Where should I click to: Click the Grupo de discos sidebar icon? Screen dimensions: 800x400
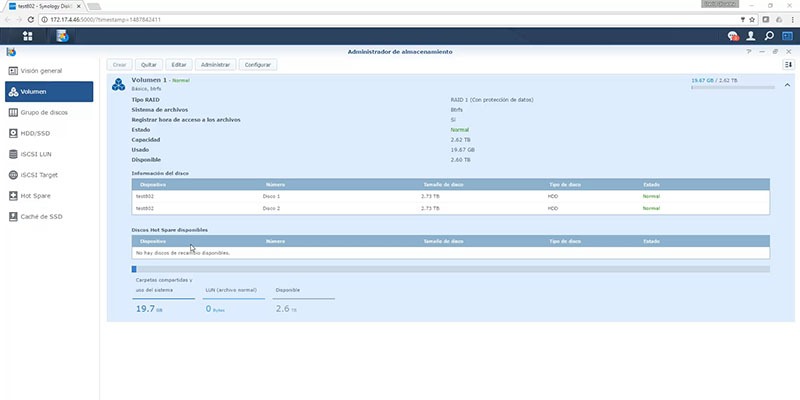13,112
